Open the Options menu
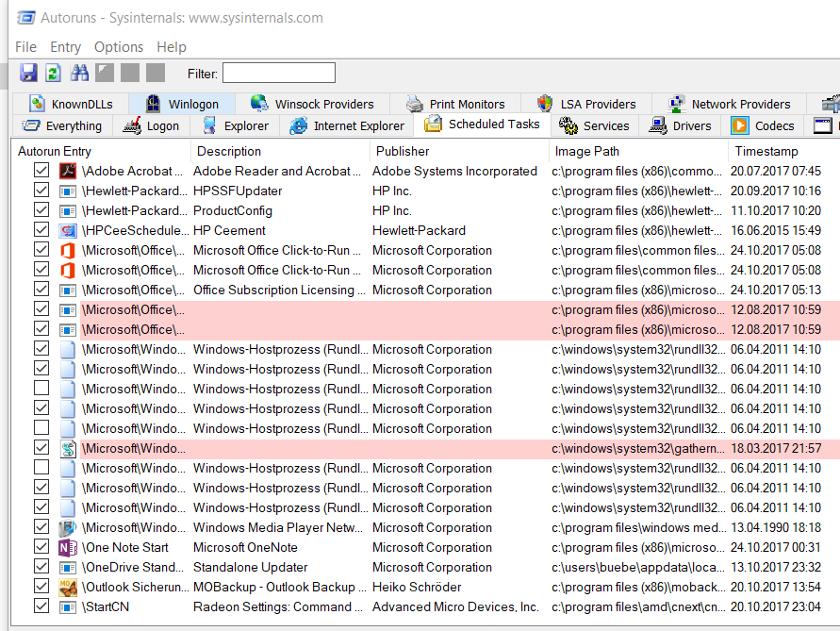The width and height of the screenshot is (840, 631). click(x=119, y=47)
